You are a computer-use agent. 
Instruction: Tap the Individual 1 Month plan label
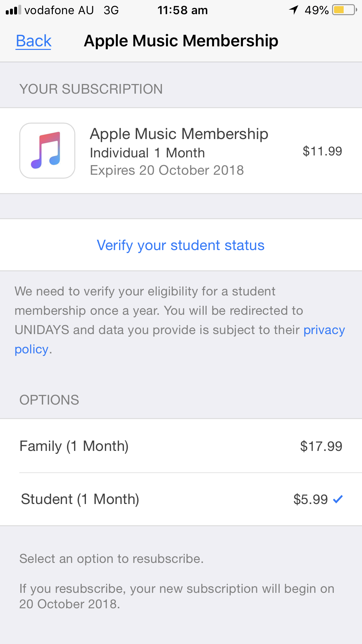coord(147,153)
